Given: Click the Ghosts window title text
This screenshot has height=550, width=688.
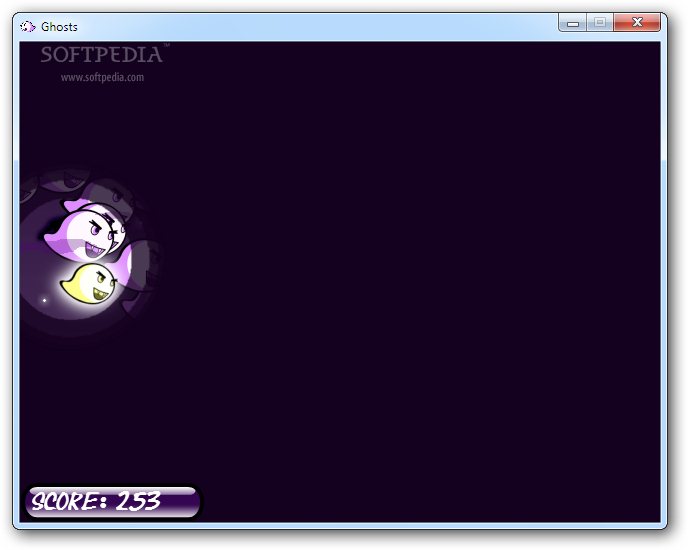Looking at the screenshot, I should 59,27.
